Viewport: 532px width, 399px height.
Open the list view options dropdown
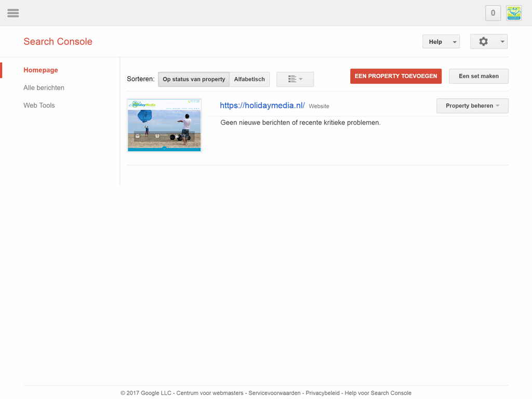click(x=295, y=79)
